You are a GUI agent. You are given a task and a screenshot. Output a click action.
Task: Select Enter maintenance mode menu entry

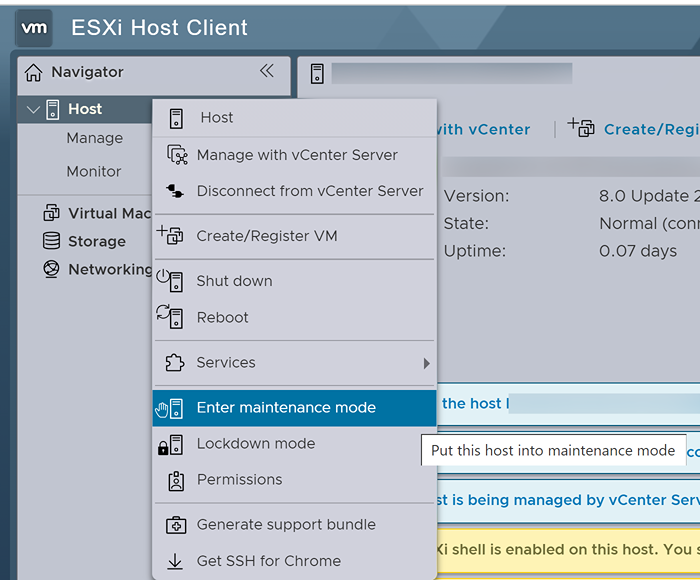click(x=286, y=407)
